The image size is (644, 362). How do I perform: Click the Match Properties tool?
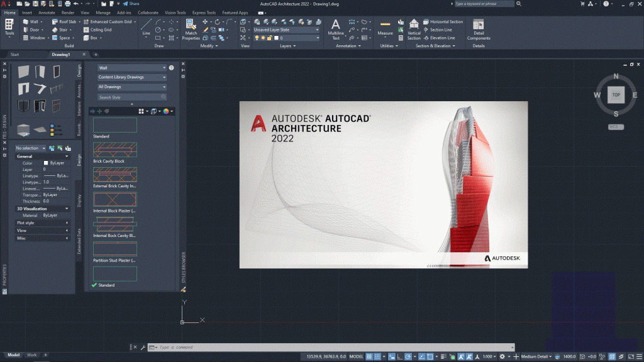[191, 30]
